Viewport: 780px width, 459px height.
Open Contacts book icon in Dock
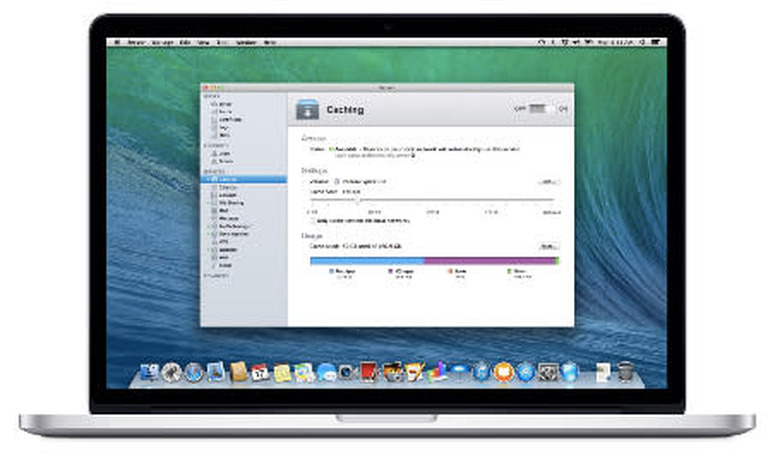[238, 372]
